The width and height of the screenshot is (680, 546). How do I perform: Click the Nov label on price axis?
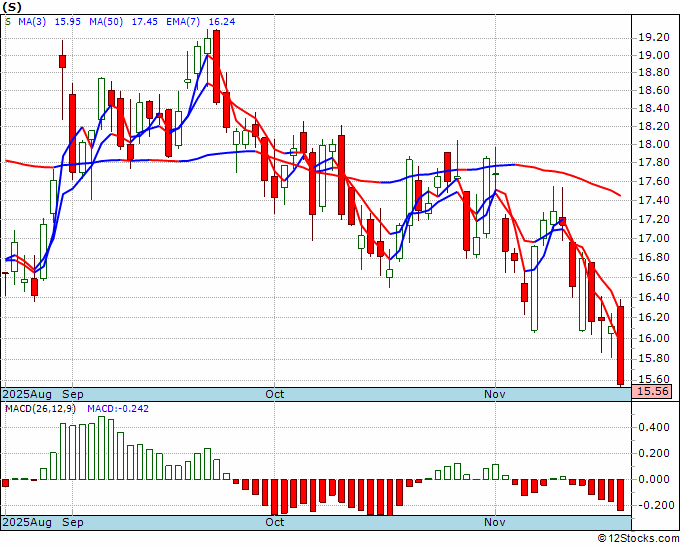pos(494,394)
